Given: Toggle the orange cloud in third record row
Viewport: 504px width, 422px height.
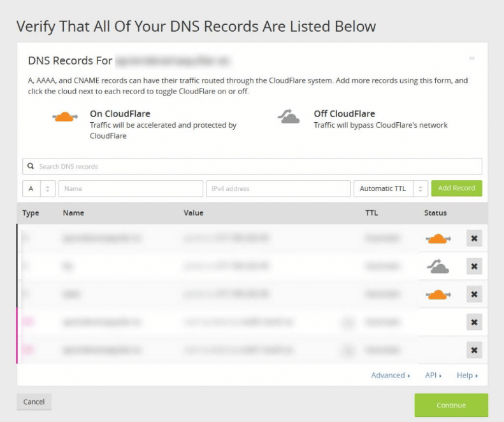Looking at the screenshot, I should [438, 295].
